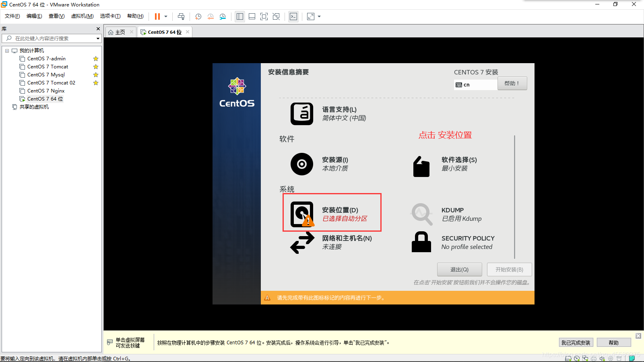
Task: Toggle favorite star for CentOS 7-admin
Action: click(96, 59)
